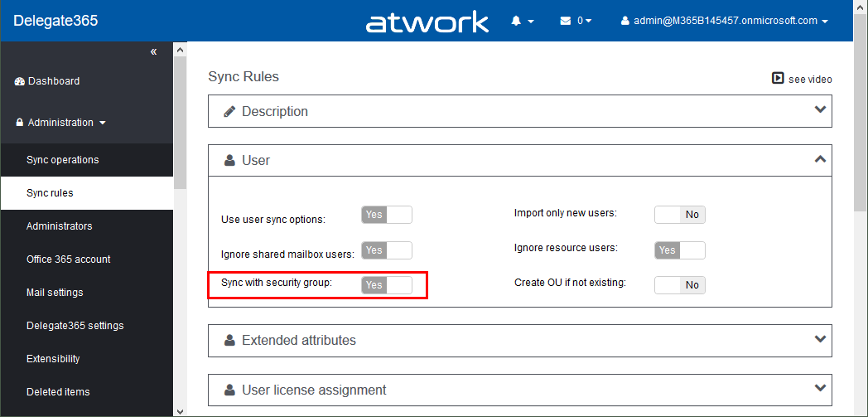Open dropdown arrow next to bell
Image resolution: width=868 pixels, height=417 pixels.
coord(531,22)
